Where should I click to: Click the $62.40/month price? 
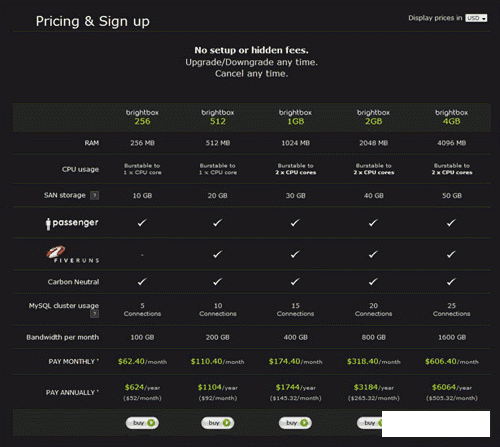click(x=142, y=361)
